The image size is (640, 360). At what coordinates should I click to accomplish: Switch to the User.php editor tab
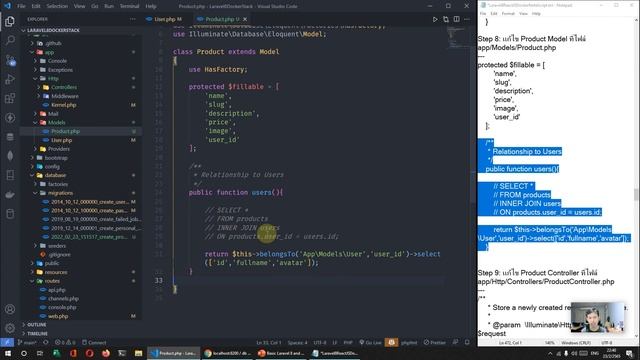[164, 19]
